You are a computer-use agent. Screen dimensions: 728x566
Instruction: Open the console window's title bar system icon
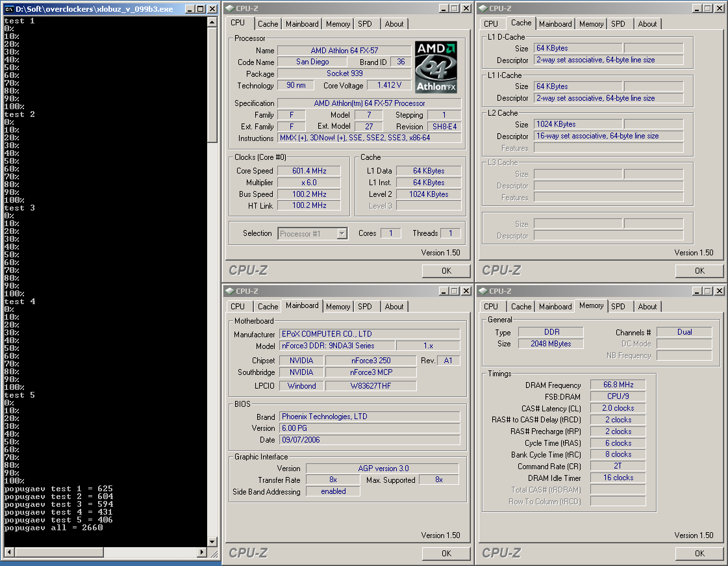point(9,9)
